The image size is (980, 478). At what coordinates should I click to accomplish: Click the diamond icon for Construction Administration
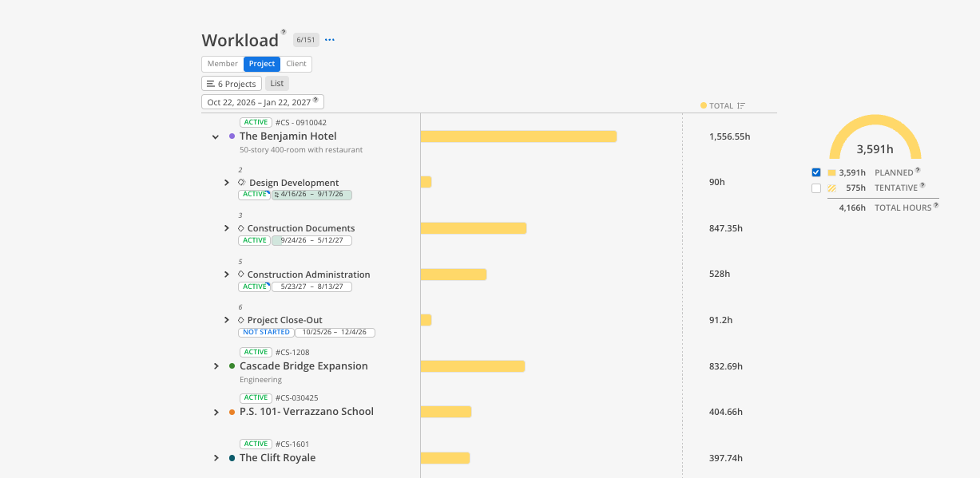click(x=241, y=274)
